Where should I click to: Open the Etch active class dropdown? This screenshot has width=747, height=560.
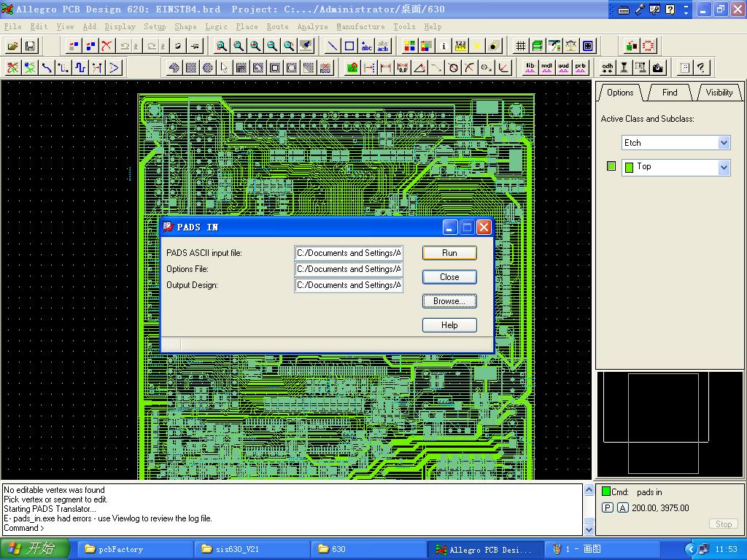point(724,143)
